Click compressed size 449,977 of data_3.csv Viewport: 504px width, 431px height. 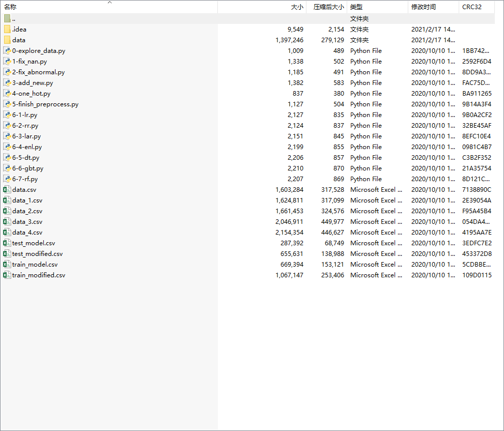(332, 221)
